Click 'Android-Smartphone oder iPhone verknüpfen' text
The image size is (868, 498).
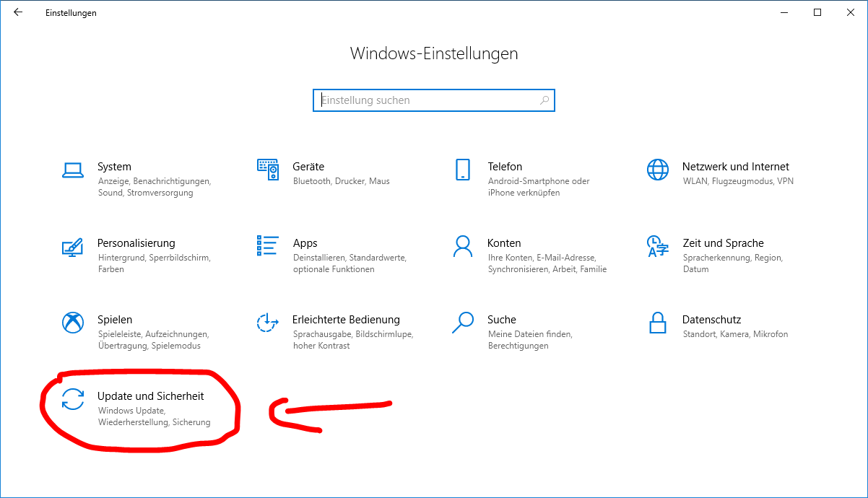tap(539, 187)
